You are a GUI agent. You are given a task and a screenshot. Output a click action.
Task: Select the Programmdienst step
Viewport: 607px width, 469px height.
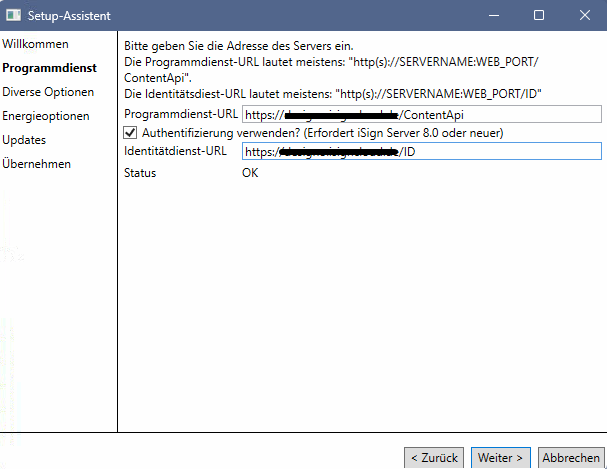click(x=49, y=68)
